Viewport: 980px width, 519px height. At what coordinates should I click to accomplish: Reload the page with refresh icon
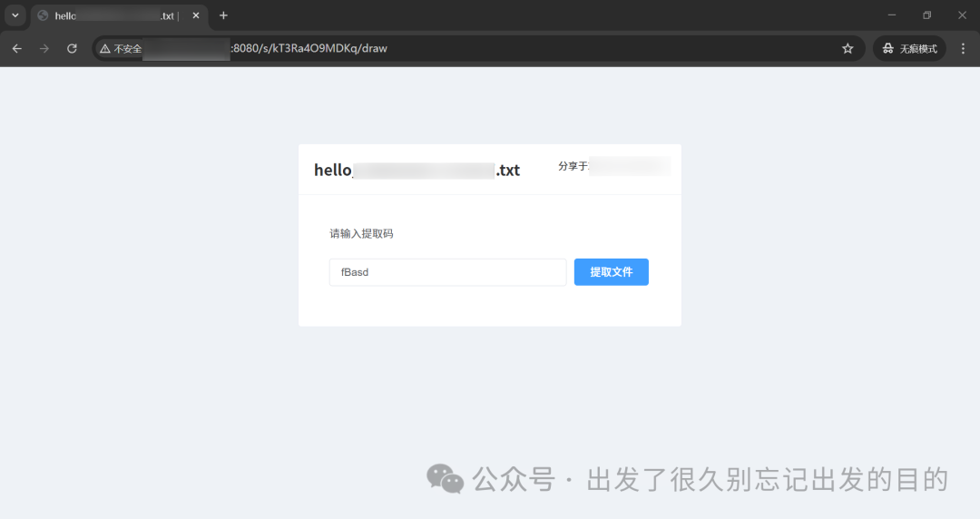pos(72,49)
